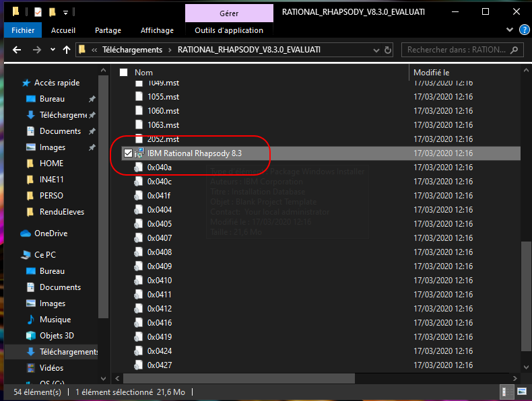
Task: Click RATIONAL_RHAPSODY_V8.3.0_EVALUATI breadcrumb segment
Action: (x=249, y=50)
